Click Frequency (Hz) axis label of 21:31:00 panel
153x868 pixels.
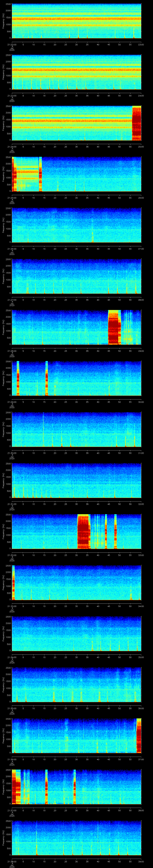coord(3,481)
